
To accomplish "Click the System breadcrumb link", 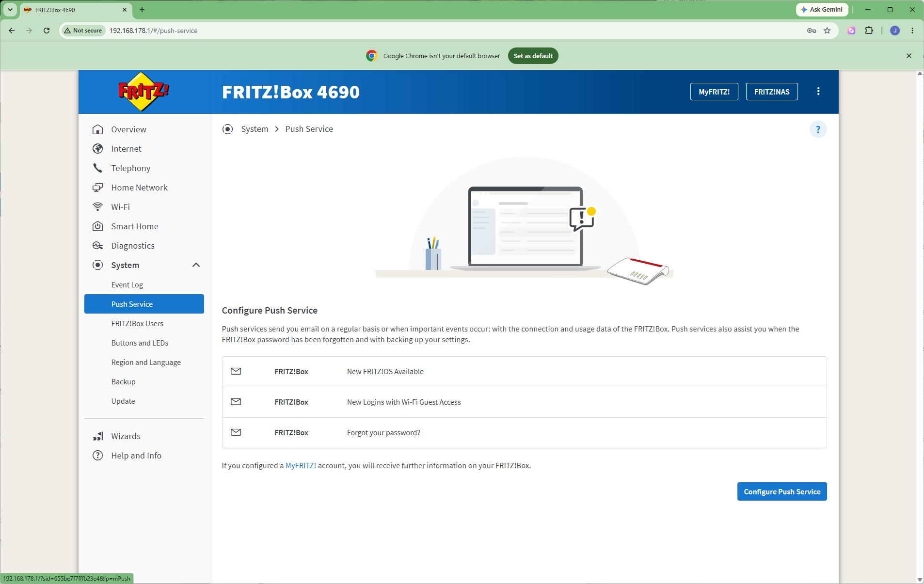I will pyautogui.click(x=255, y=129).
